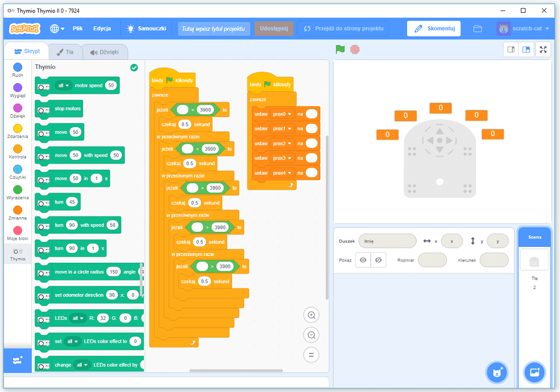The height and width of the screenshot is (392, 560).
Task: Expand the 'all' motor speed dropdown
Action: point(64,86)
